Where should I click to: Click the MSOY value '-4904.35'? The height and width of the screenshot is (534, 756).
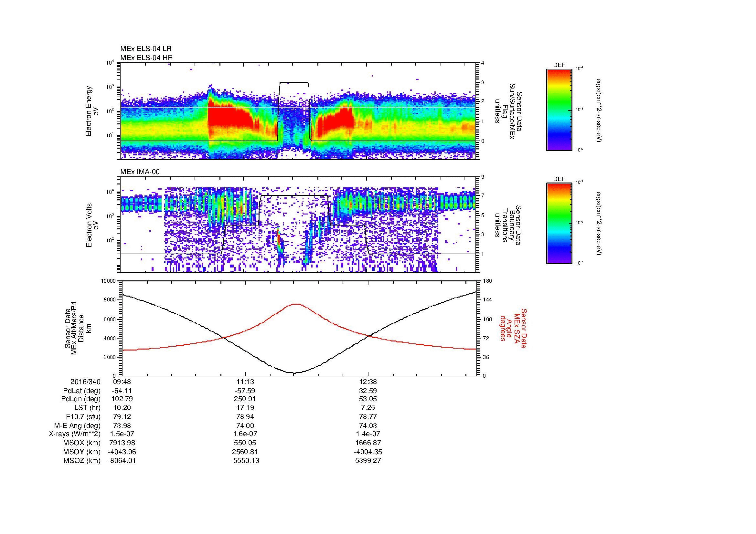point(368,452)
